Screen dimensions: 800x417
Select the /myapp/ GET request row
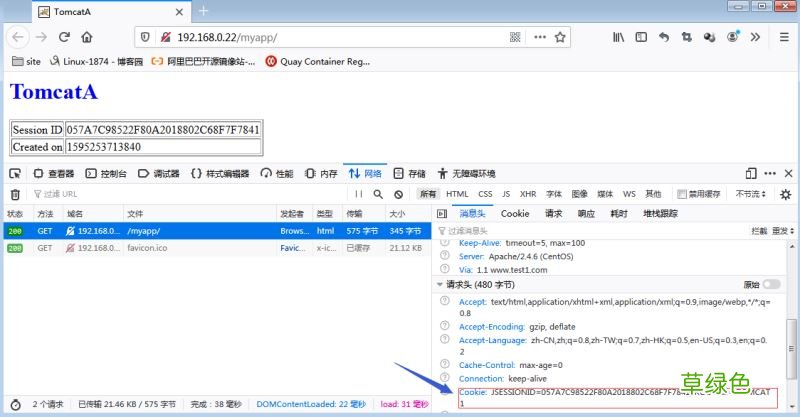(x=217, y=231)
